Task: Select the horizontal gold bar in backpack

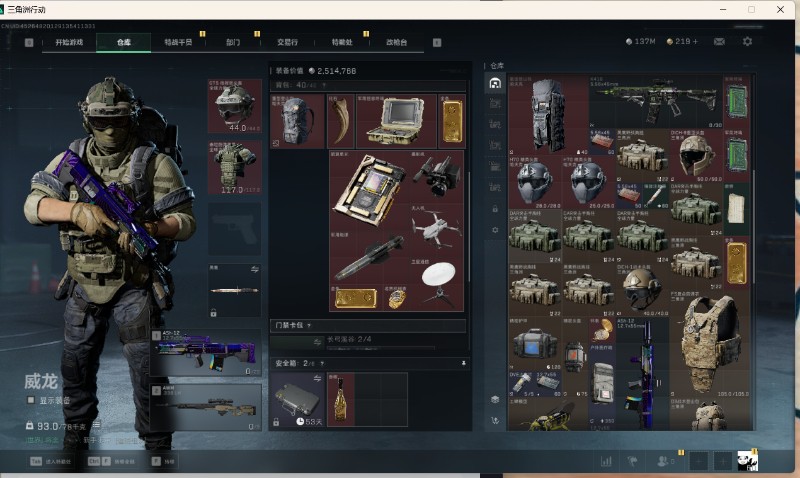Action: coord(356,298)
